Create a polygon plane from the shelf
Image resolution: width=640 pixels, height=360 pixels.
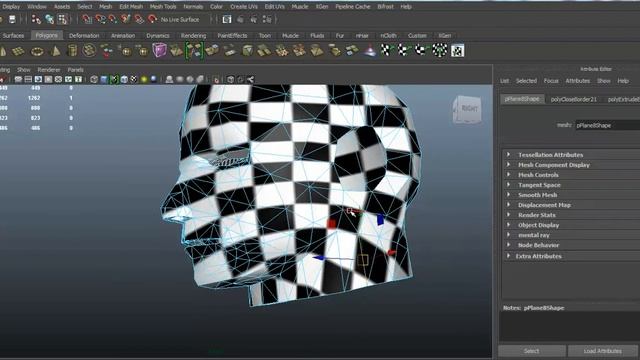click(x=18, y=51)
